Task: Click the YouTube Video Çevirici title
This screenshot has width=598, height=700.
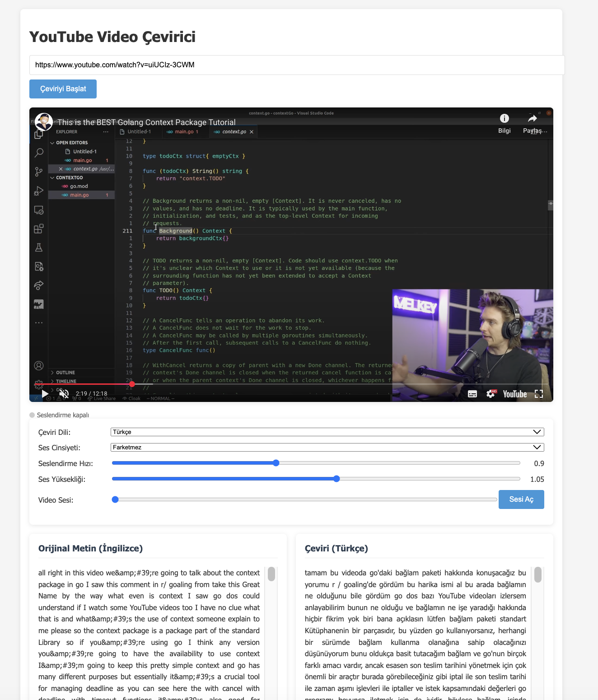Action: click(x=112, y=37)
